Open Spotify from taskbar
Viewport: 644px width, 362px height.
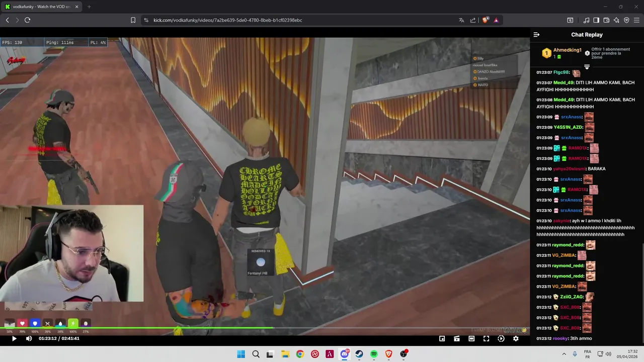pyautogui.click(x=374, y=354)
